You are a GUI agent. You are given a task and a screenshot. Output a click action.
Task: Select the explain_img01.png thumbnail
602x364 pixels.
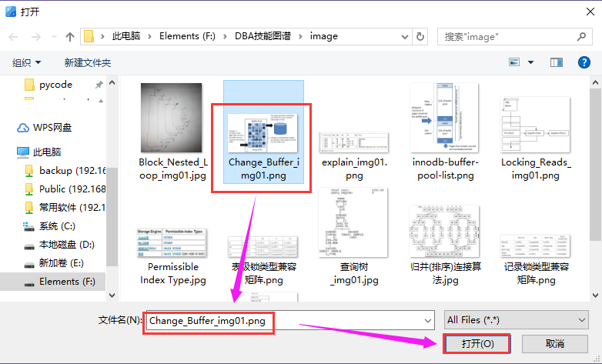tap(355, 131)
